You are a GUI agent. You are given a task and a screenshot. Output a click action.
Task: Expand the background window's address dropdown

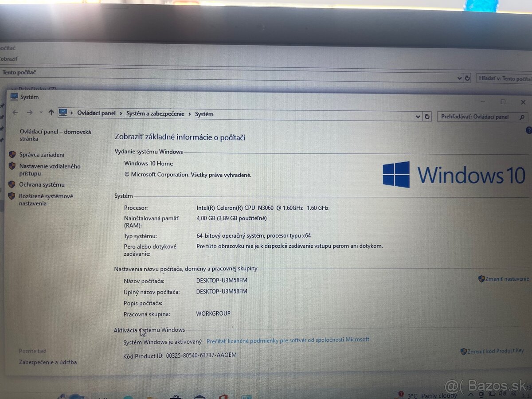pos(459,78)
